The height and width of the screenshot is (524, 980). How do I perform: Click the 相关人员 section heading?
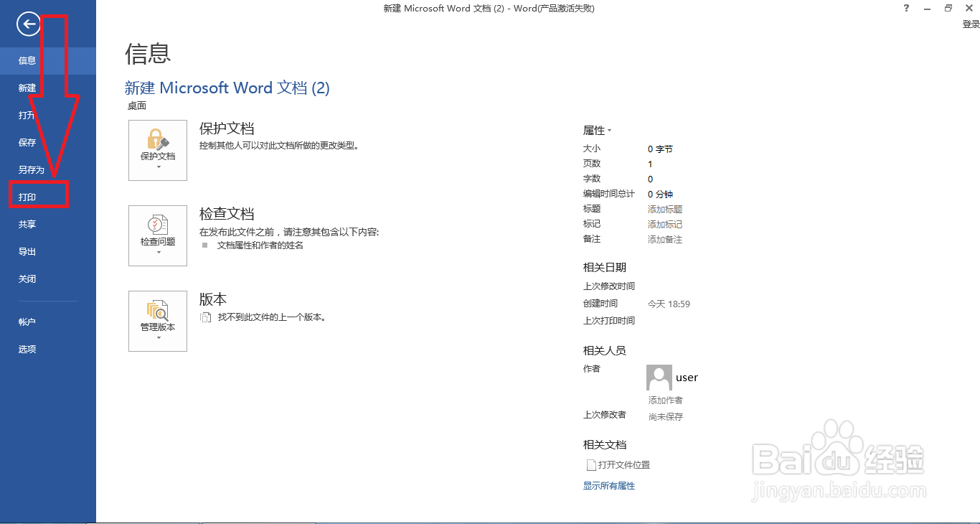pos(605,351)
